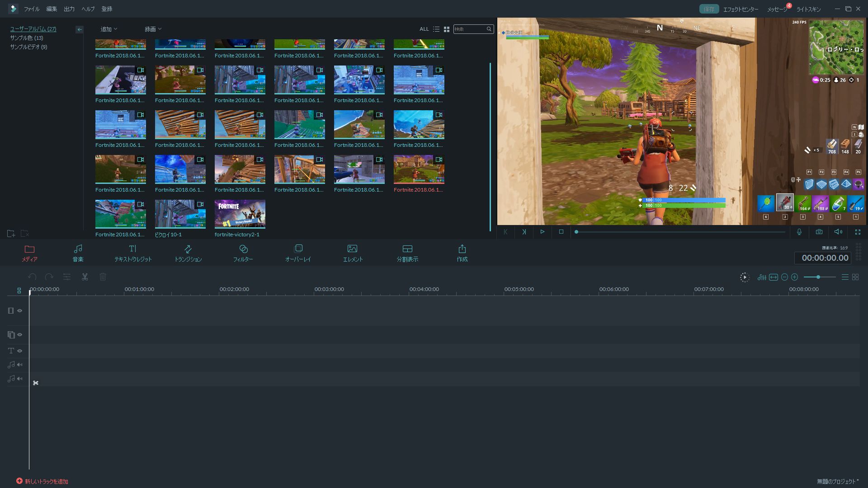Click the undo arrow in timeline toolbar
Screen dimensions: 868x488
click(x=32, y=277)
